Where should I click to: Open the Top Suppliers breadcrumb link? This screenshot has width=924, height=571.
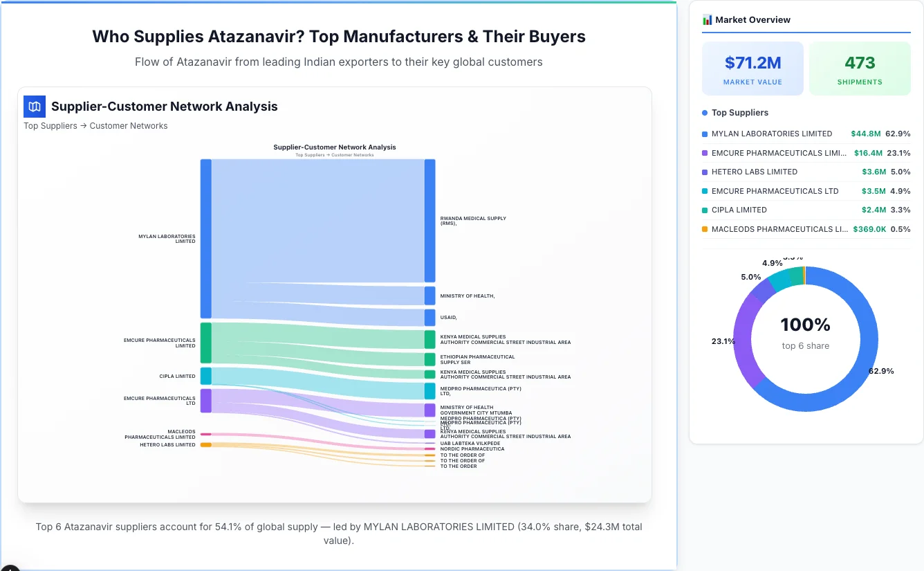(50, 125)
